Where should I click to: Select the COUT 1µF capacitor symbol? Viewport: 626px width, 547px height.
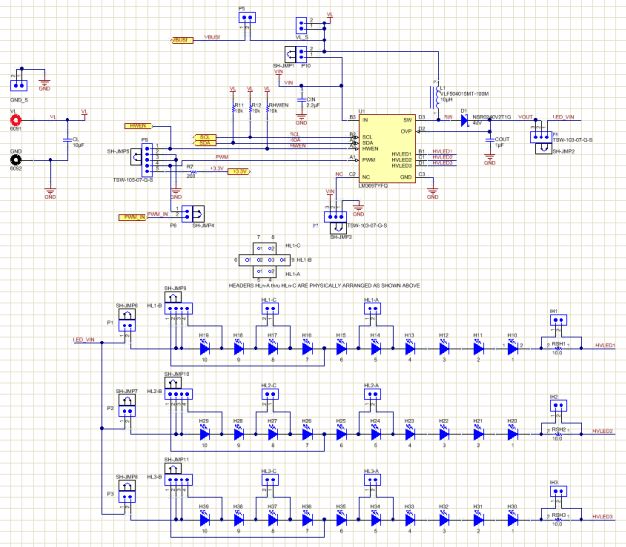click(x=490, y=140)
